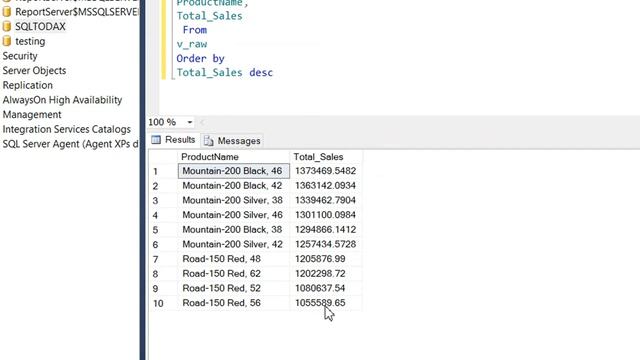Screen dimensions: 640x360
Task: Click the value 1301100.0984
Action: point(325,215)
